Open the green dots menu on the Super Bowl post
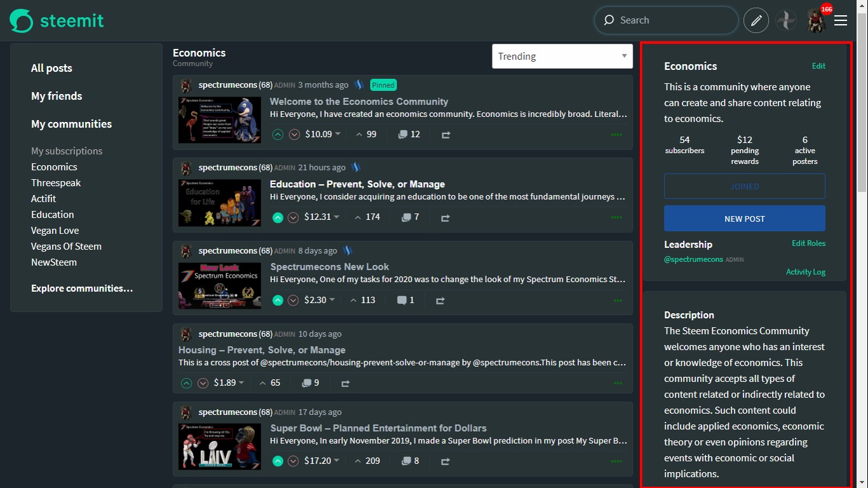Image resolution: width=868 pixels, height=488 pixels. tap(616, 461)
